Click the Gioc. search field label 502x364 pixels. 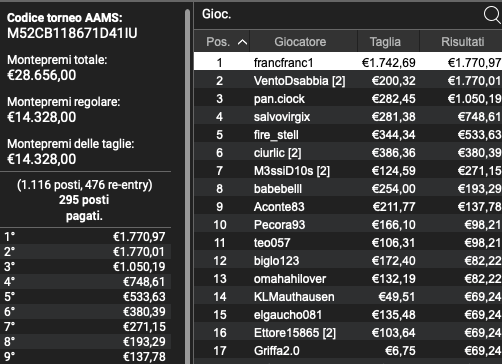coord(217,14)
